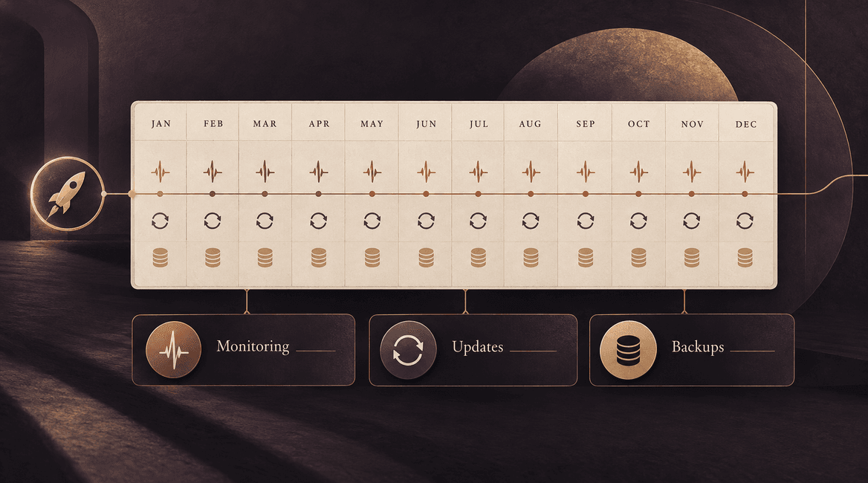Click the DEC monitoring pulse icon

coord(745,172)
